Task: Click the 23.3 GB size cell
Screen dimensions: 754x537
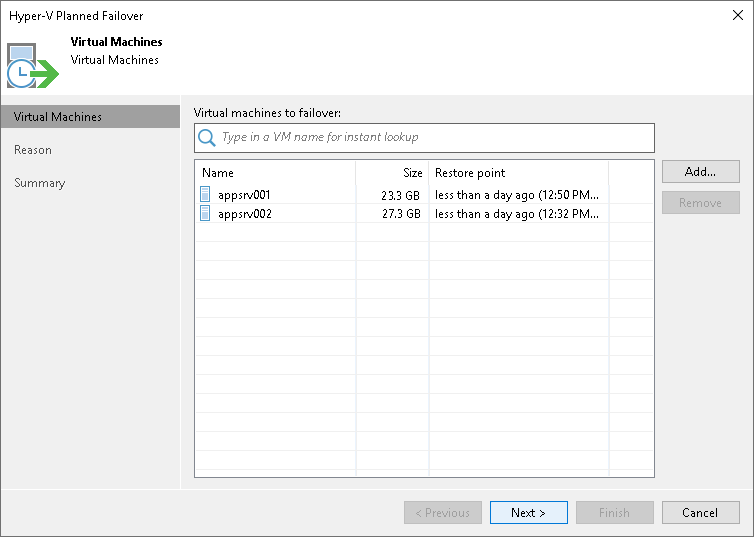Action: pos(401,195)
